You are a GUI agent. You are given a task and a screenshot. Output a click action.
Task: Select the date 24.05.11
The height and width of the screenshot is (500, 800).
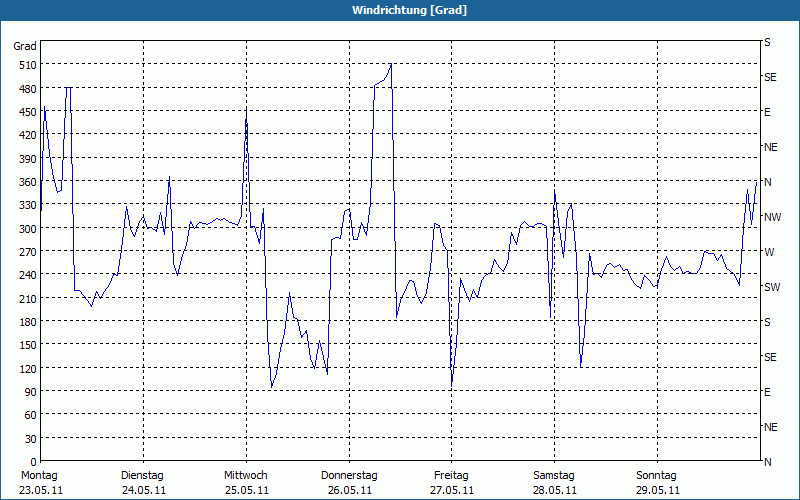(x=144, y=491)
